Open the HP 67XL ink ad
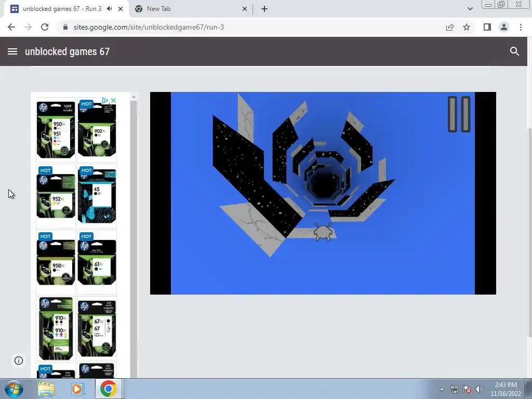The height and width of the screenshot is (399, 532). 97,328
